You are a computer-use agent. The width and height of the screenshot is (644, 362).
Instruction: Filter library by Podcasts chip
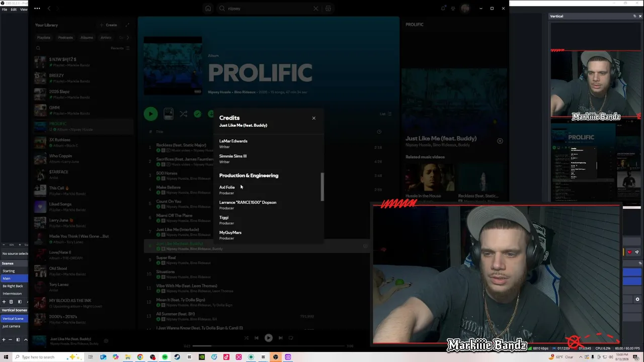point(65,38)
